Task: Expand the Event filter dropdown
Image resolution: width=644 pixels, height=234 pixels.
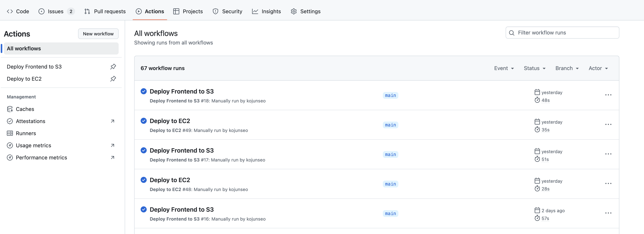Action: point(504,68)
